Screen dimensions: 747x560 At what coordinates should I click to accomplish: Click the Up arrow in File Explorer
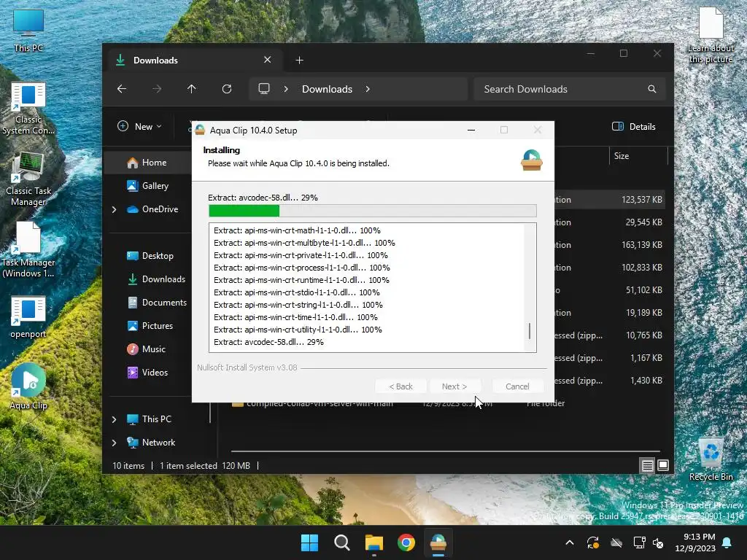click(x=192, y=88)
